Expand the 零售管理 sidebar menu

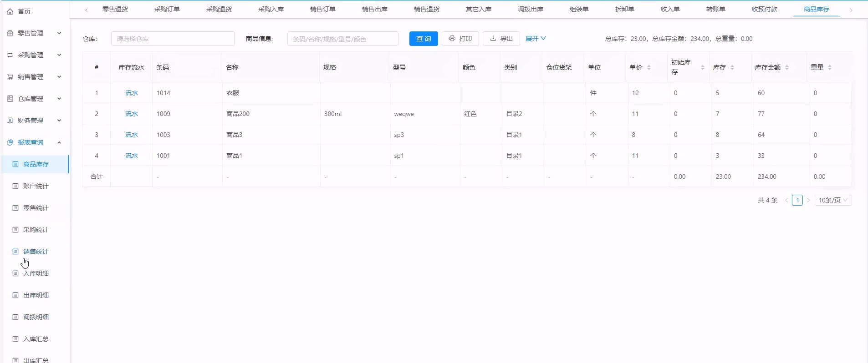35,33
